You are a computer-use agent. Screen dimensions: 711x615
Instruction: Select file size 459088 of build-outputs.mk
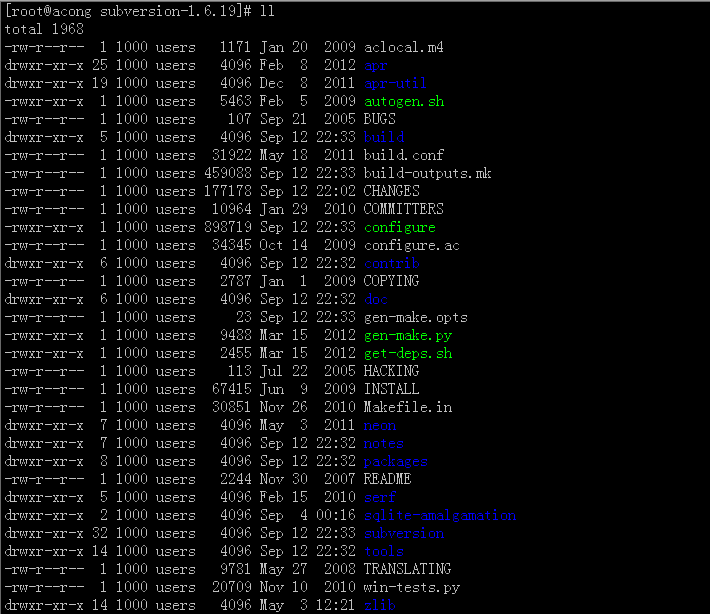click(228, 173)
